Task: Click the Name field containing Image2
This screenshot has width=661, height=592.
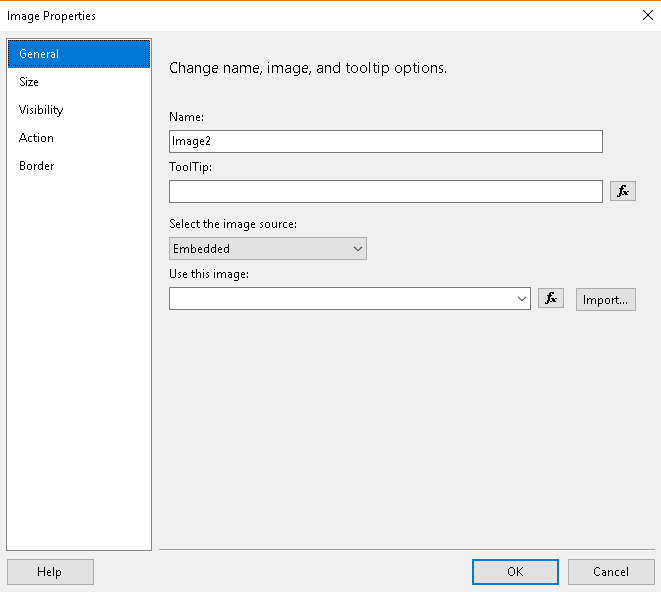Action: (x=385, y=142)
